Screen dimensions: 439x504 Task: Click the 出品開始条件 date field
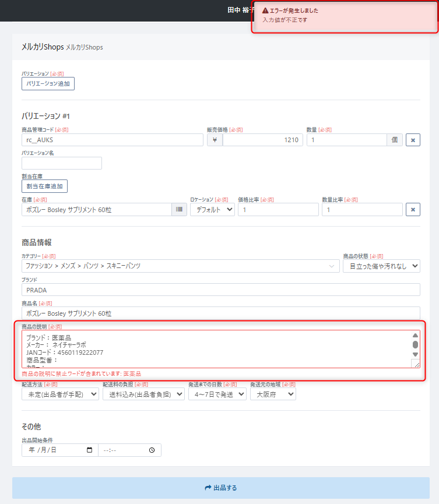pyautogui.click(x=60, y=450)
